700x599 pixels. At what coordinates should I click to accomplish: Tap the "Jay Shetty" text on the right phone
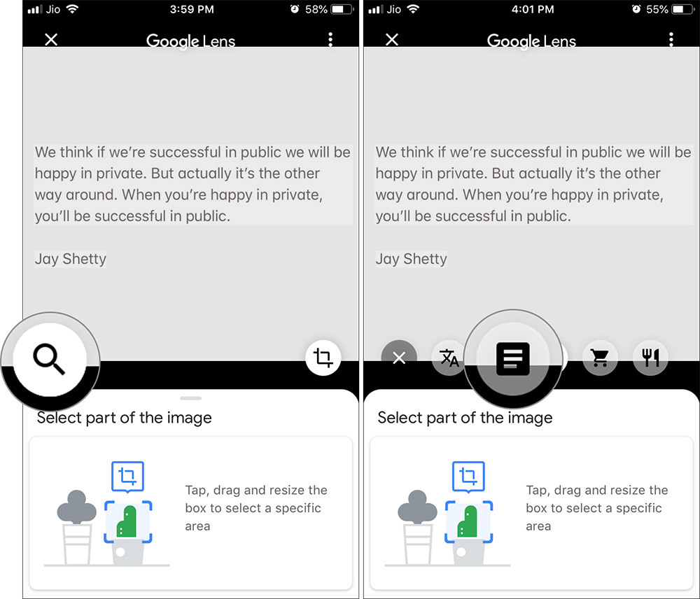[x=411, y=259]
